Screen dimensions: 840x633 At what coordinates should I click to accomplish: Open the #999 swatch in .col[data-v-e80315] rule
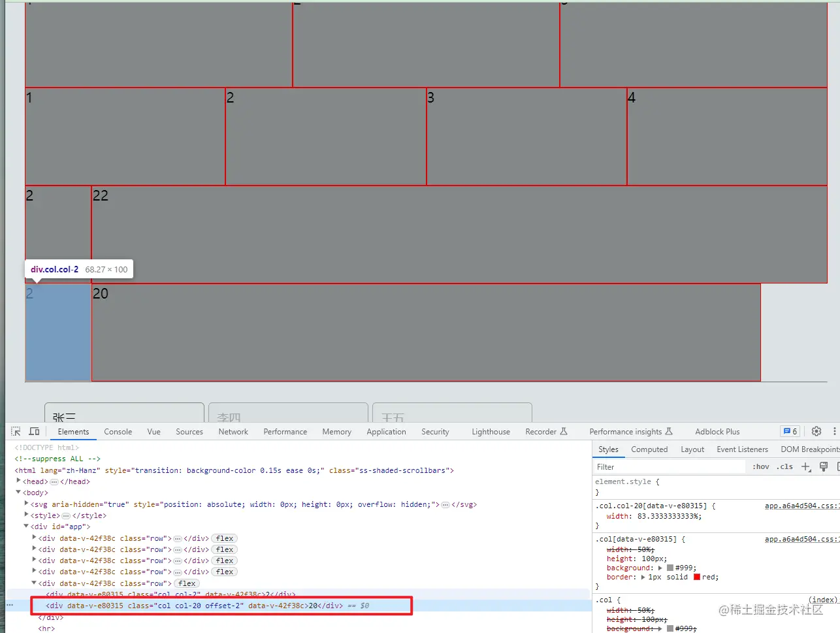pos(670,568)
